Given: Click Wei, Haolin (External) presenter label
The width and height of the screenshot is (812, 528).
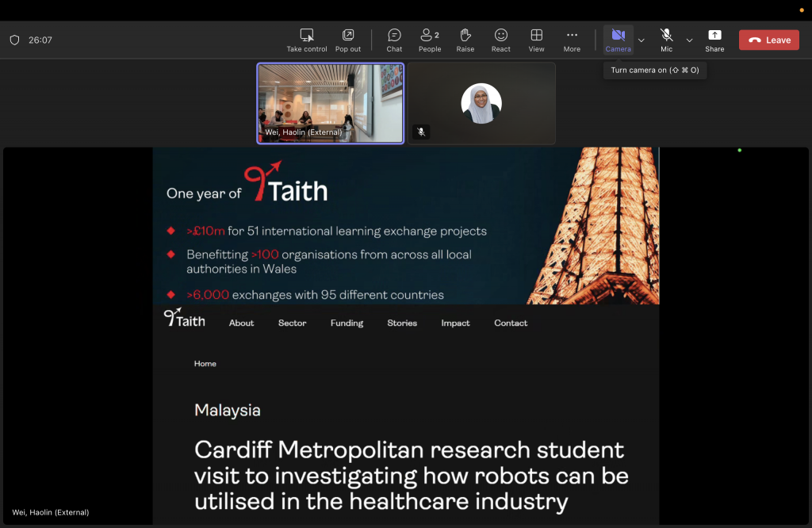Looking at the screenshot, I should pos(51,512).
